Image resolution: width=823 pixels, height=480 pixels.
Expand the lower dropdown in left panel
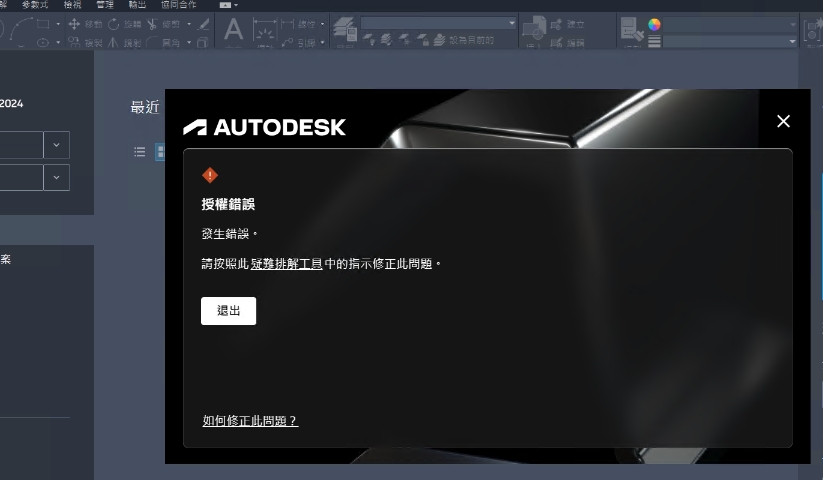click(x=56, y=178)
